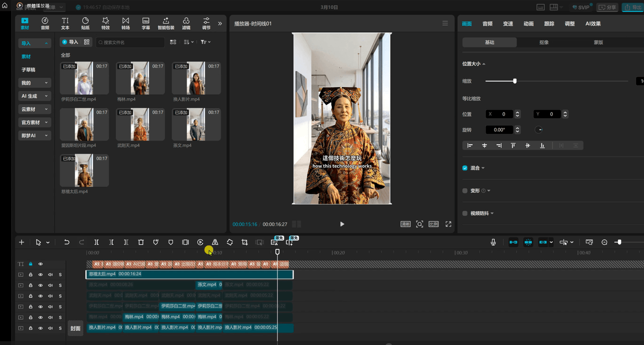Switch to the 动画 animation tab
The width and height of the screenshot is (644, 345).
click(529, 24)
